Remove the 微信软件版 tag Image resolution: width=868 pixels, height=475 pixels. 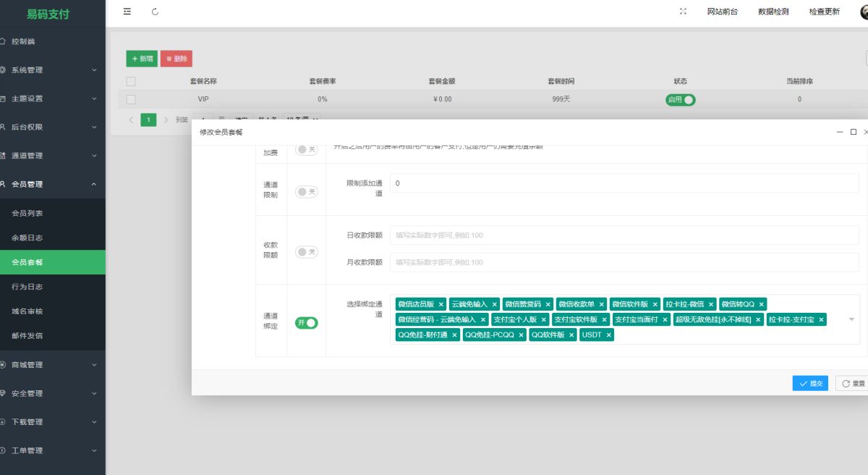tap(655, 304)
